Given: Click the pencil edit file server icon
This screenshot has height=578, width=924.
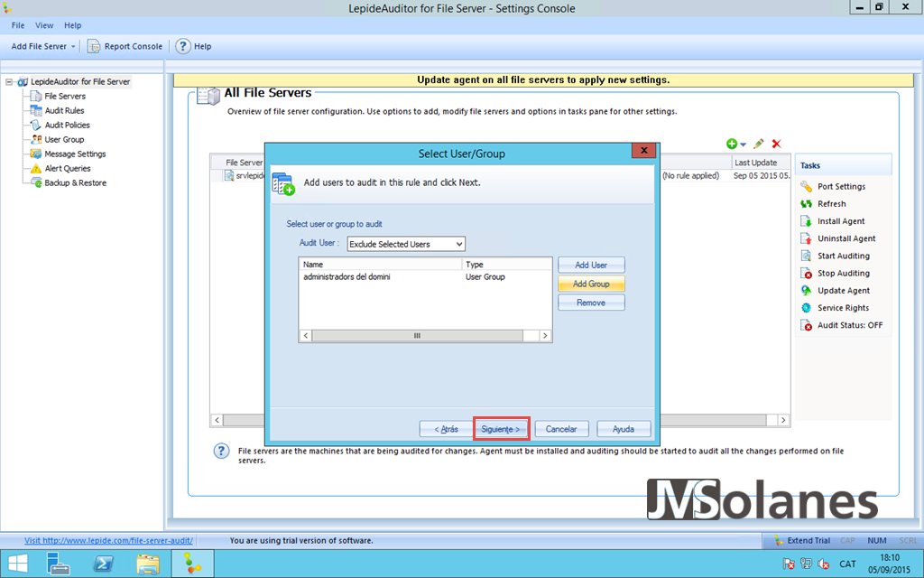Looking at the screenshot, I should coord(758,144).
